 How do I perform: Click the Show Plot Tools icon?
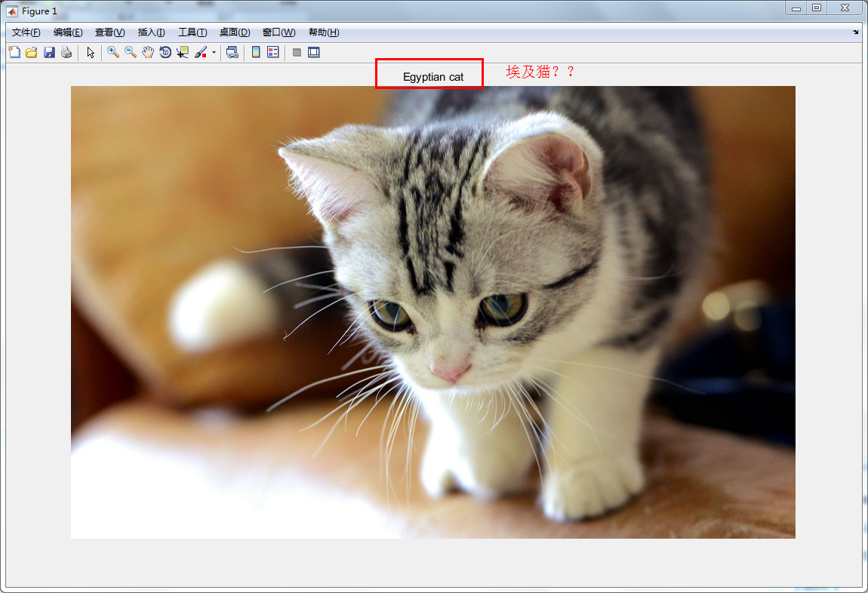314,52
